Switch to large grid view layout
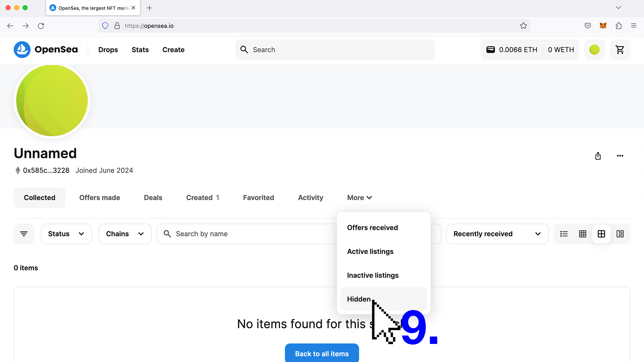This screenshot has height=362, width=644. point(601,234)
